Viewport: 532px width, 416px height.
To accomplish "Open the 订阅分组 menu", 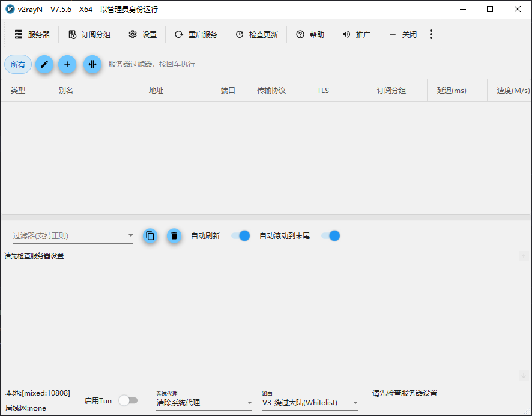I will click(x=89, y=35).
